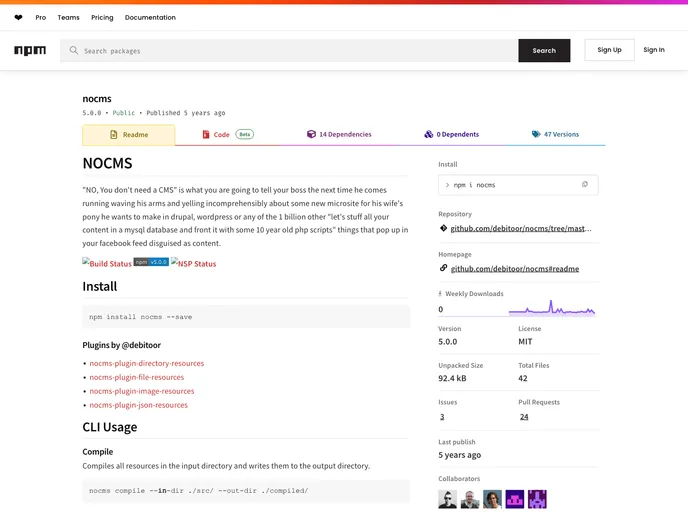Viewport: 688px width, 512px height.
Task: Click the nocms compile command code block
Action: (x=246, y=491)
